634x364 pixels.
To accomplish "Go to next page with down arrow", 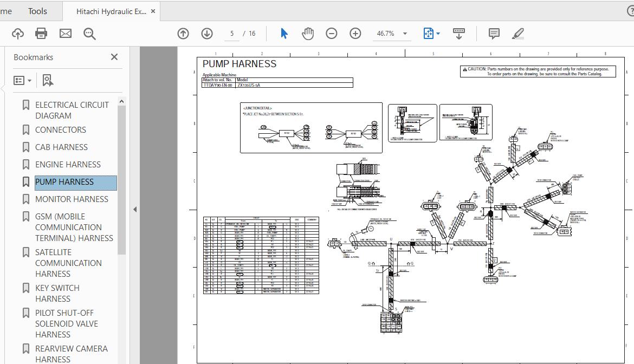I will [x=207, y=34].
